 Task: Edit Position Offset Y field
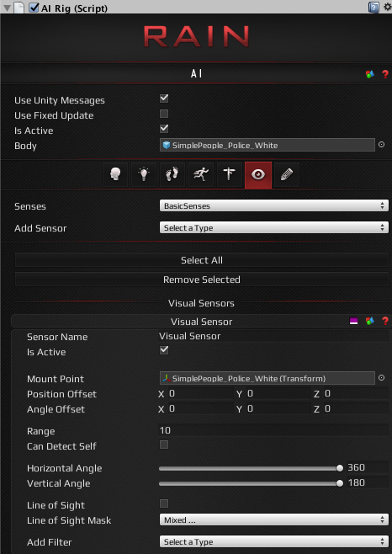[278, 393]
